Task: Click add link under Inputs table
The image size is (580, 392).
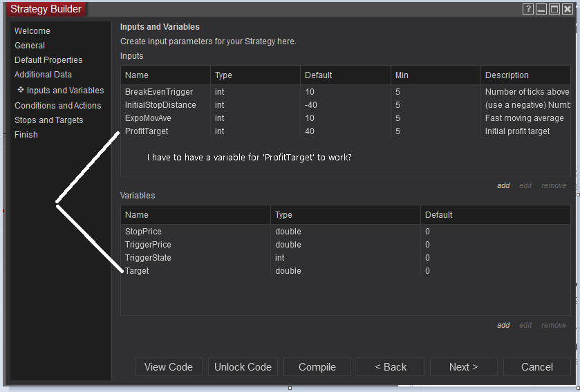Action: (503, 185)
